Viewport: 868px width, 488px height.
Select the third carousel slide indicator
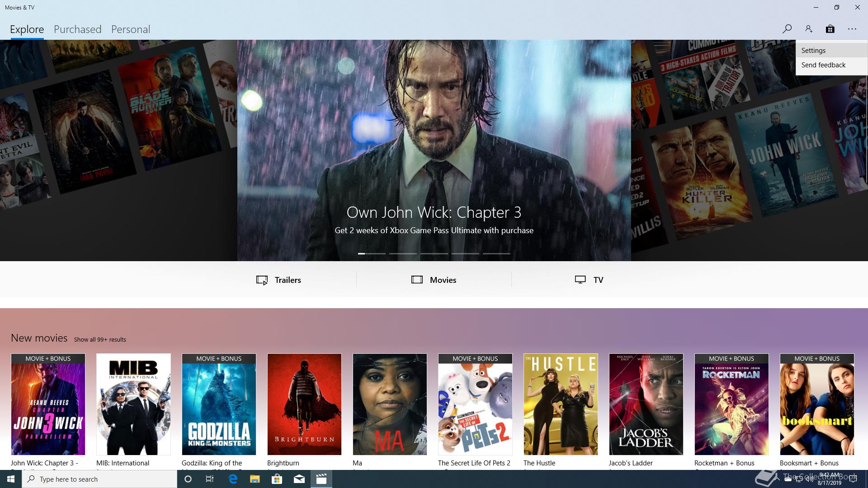coord(434,253)
